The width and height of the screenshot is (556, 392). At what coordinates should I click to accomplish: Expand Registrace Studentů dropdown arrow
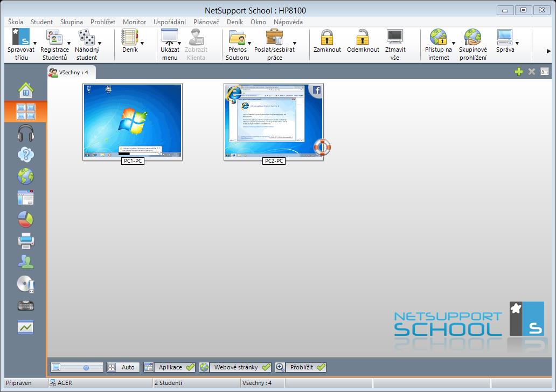[69, 44]
